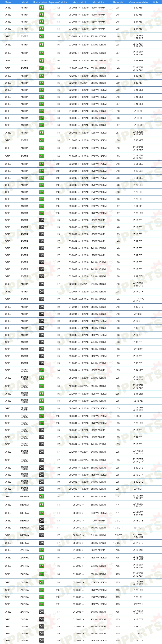Click diesel ON icon for Astra Z 13 DTH L69

click(x=41, y=234)
